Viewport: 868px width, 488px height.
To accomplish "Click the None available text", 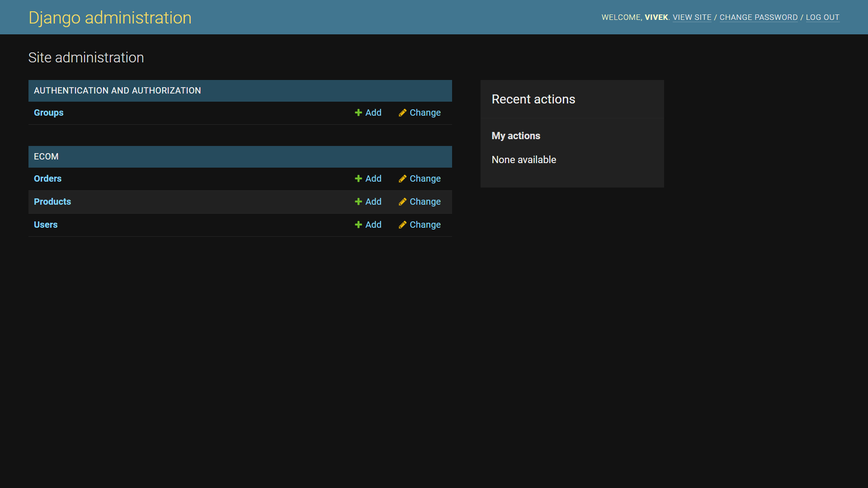I will tap(524, 160).
